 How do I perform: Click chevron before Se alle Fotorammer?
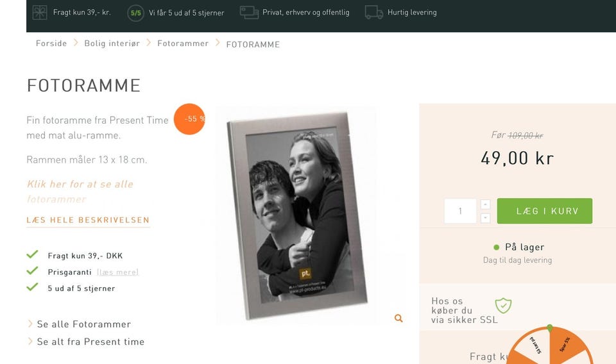[x=30, y=324]
